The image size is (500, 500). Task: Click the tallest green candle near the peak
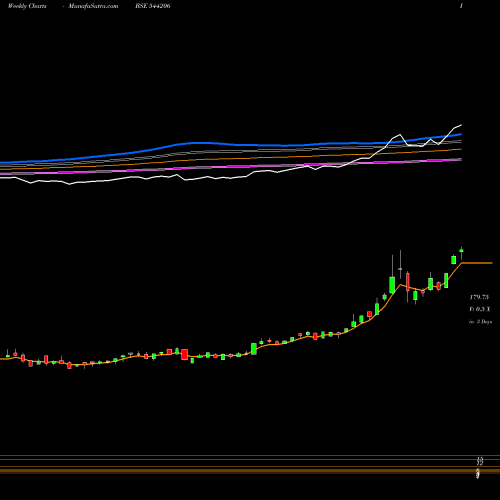point(392,285)
